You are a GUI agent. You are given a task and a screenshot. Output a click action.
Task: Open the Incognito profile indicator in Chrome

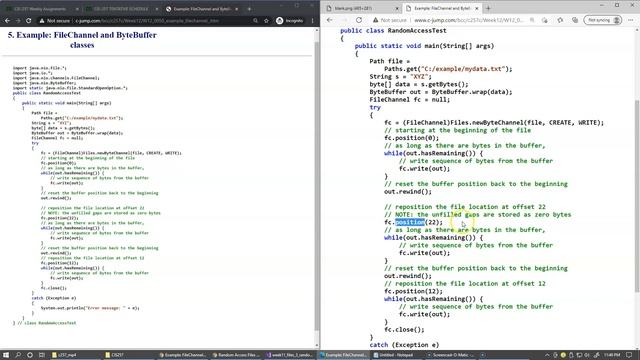coord(289,20)
